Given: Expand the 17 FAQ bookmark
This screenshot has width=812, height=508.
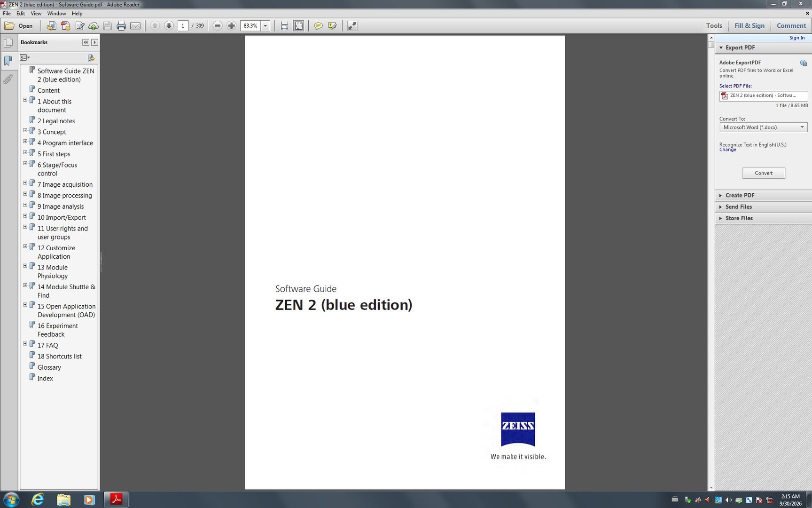Looking at the screenshot, I should coord(25,344).
